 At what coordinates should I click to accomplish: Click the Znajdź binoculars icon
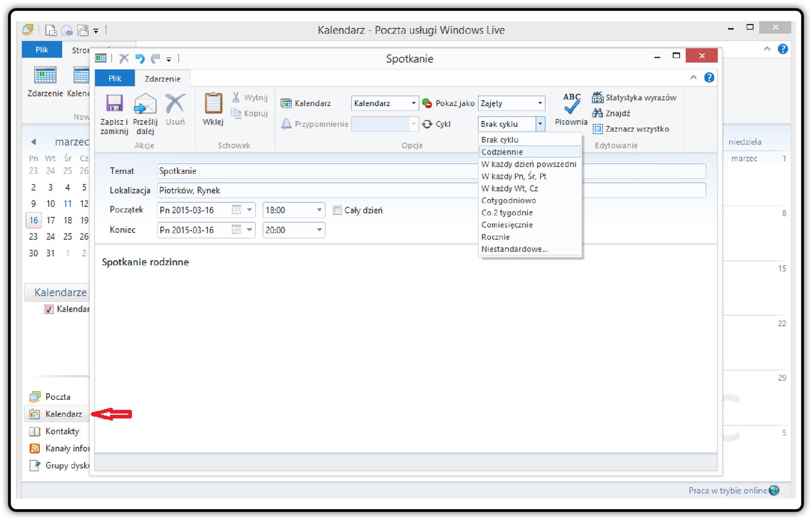pos(597,113)
